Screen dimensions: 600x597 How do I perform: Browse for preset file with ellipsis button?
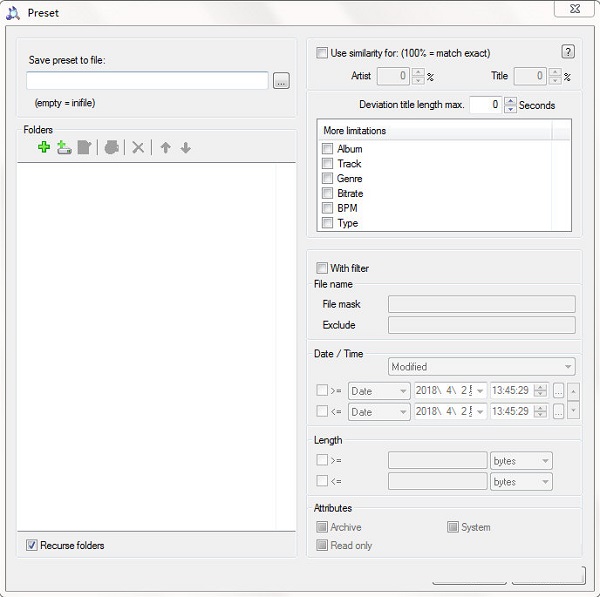pyautogui.click(x=281, y=81)
